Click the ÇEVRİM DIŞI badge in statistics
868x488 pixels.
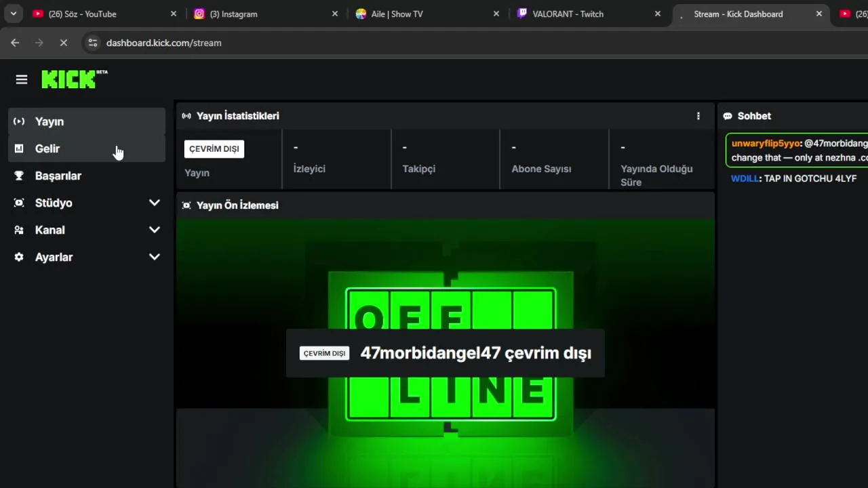(214, 149)
